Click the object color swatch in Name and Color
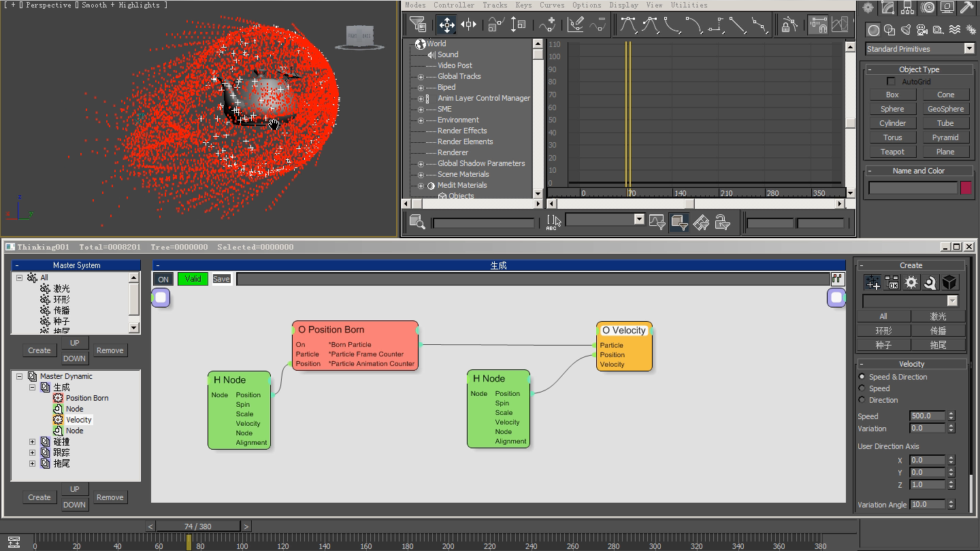Image resolution: width=980 pixels, height=551 pixels. pos(966,188)
